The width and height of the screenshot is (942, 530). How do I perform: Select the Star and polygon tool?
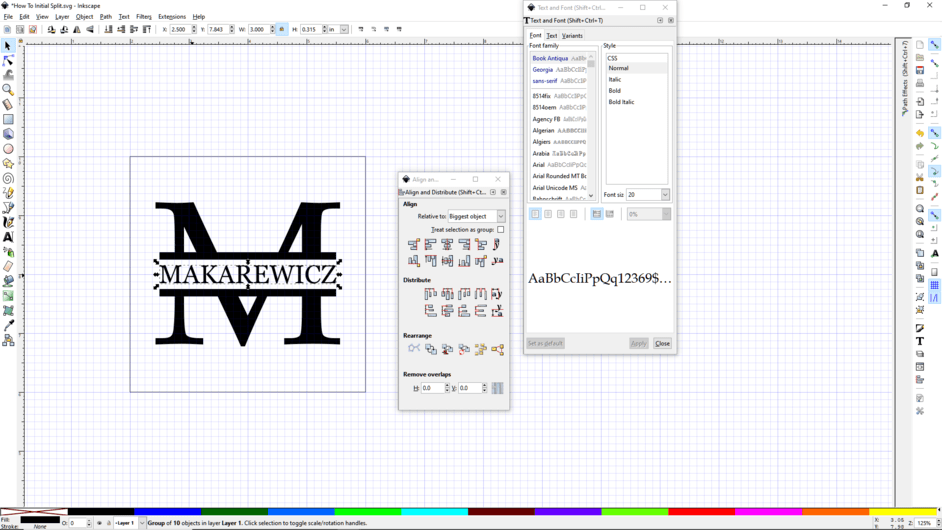click(x=8, y=163)
